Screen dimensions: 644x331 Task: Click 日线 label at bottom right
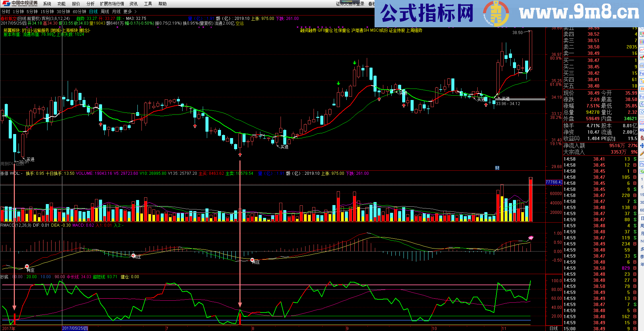pos(553,328)
